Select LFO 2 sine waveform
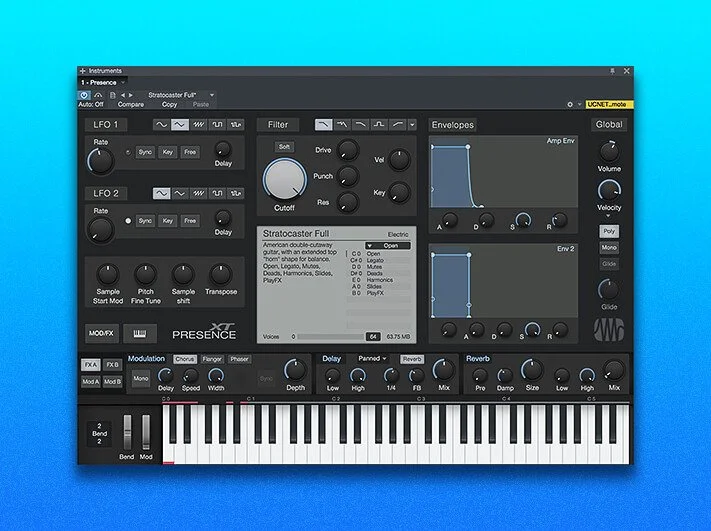The width and height of the screenshot is (711, 531). point(161,193)
